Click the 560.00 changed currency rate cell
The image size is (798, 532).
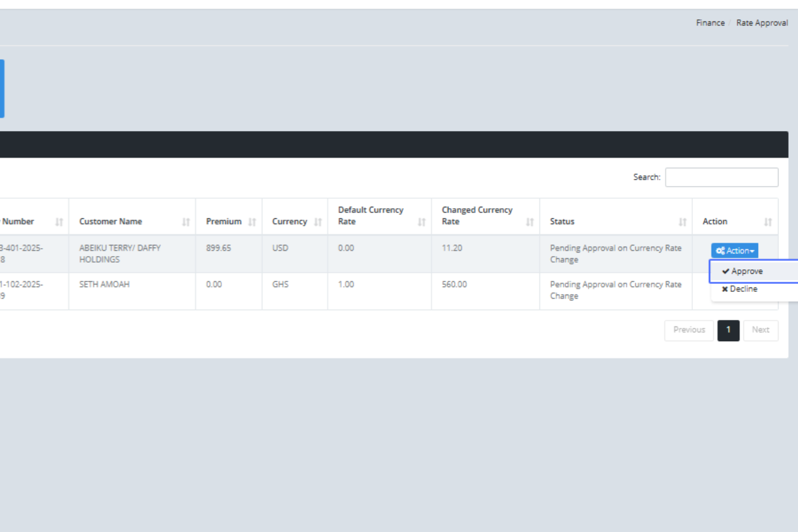pyautogui.click(x=454, y=285)
